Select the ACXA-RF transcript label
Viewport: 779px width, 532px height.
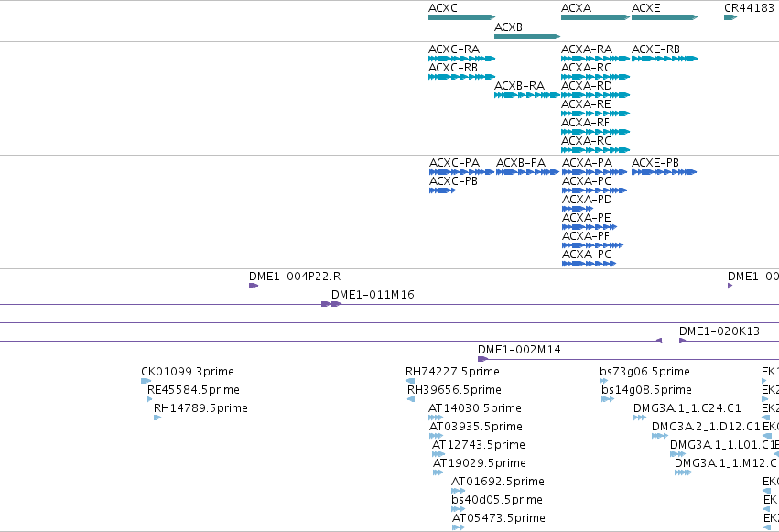tap(585, 123)
